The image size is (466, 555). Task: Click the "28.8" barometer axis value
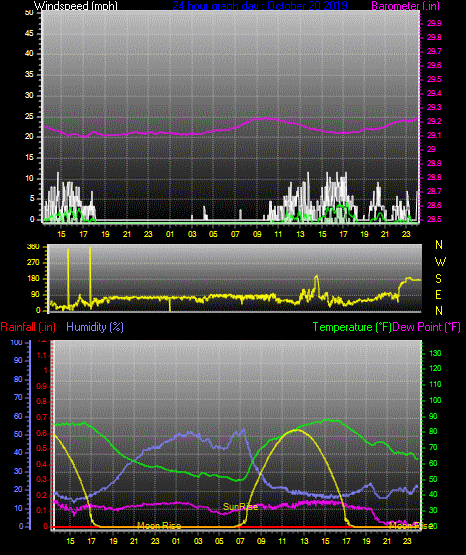tap(434, 177)
